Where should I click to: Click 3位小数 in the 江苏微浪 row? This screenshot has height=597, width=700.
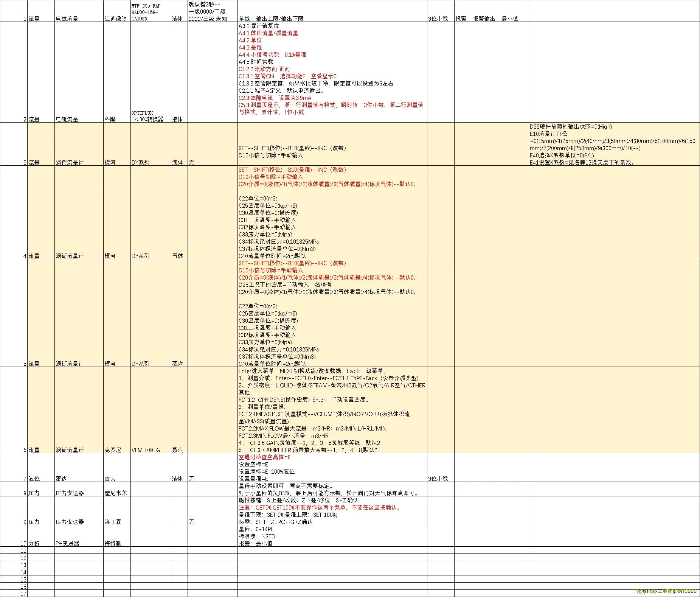pyautogui.click(x=441, y=11)
